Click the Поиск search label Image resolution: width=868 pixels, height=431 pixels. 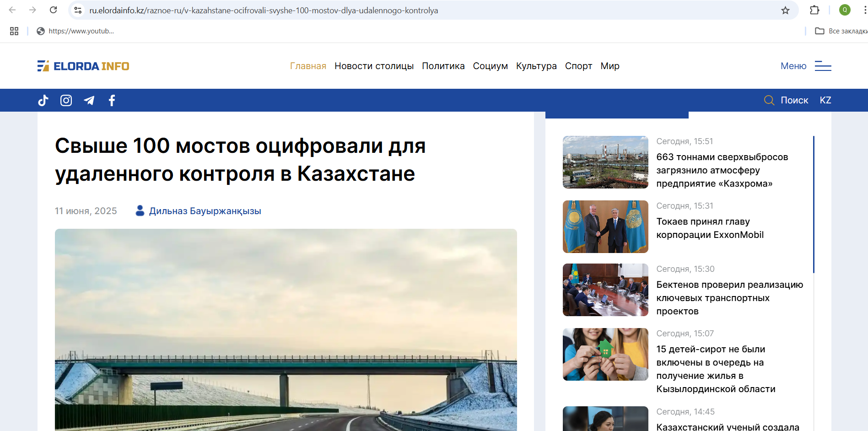click(x=794, y=100)
